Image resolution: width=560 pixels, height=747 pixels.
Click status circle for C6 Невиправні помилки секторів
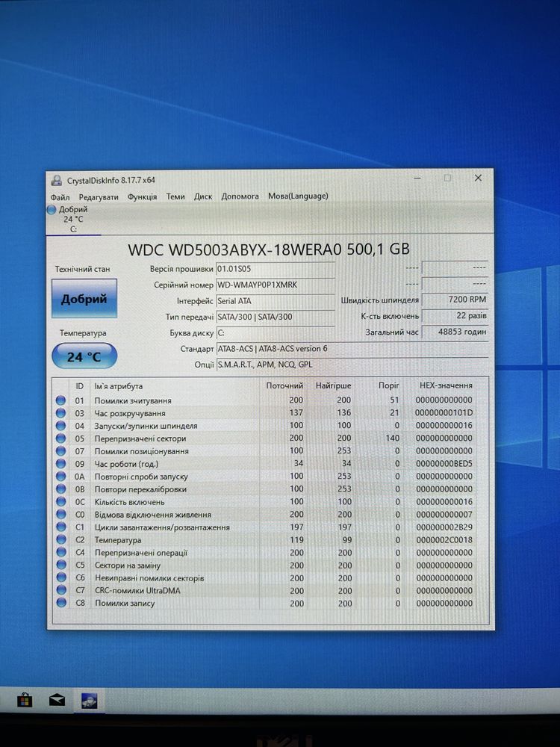pyautogui.click(x=60, y=577)
